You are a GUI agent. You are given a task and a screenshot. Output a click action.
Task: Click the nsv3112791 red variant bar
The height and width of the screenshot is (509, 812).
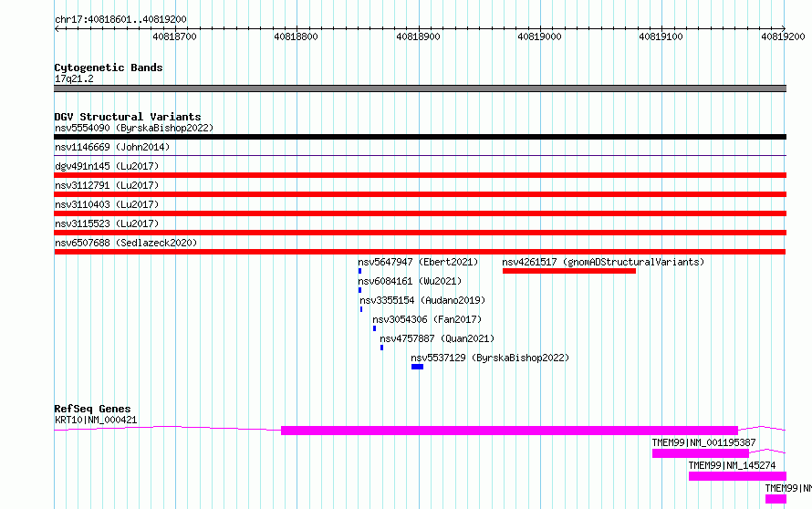(420, 194)
